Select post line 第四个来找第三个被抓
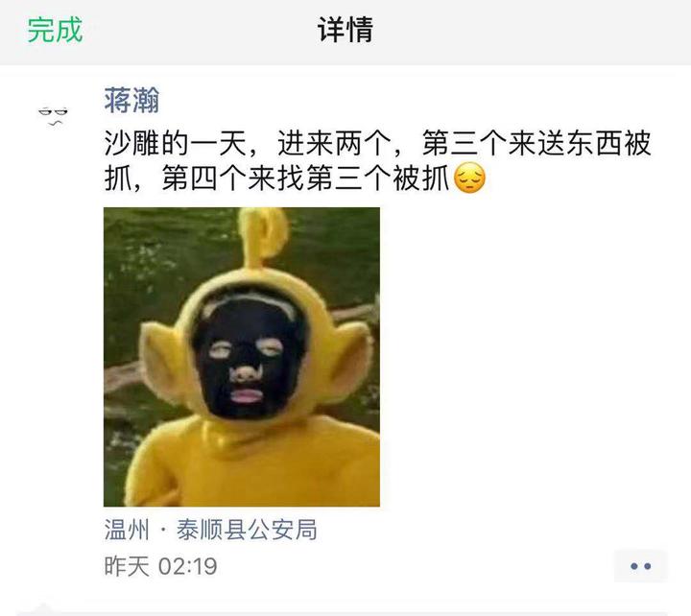Screen dimensions: 691x616 point(305,178)
